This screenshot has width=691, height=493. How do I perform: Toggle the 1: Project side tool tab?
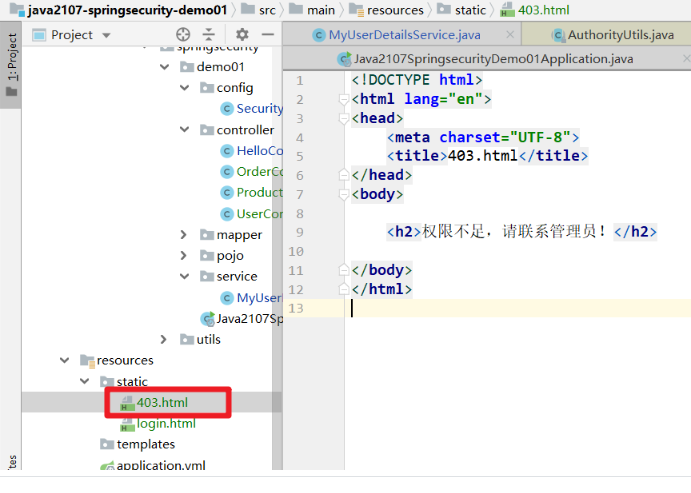click(11, 64)
